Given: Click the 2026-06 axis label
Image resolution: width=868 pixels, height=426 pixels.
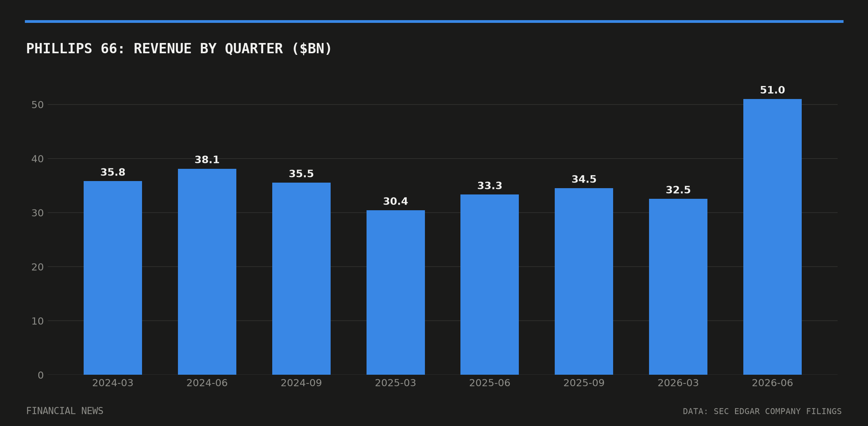Looking at the screenshot, I should [773, 383].
